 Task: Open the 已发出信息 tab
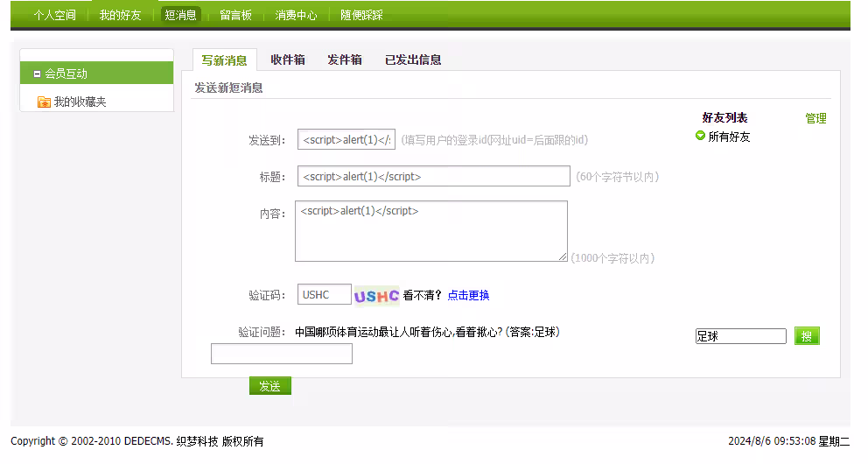(x=413, y=60)
